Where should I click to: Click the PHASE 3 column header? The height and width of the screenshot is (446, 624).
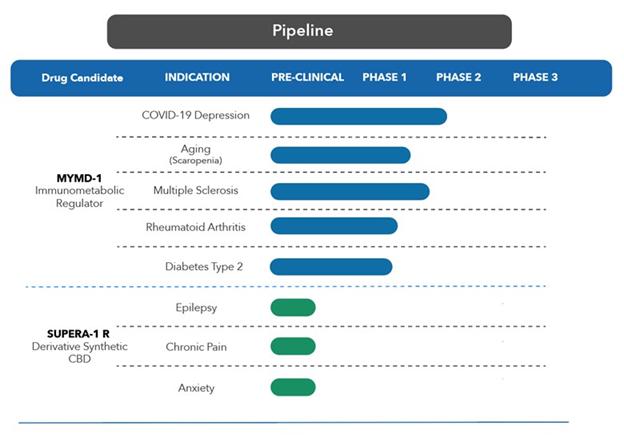(535, 77)
